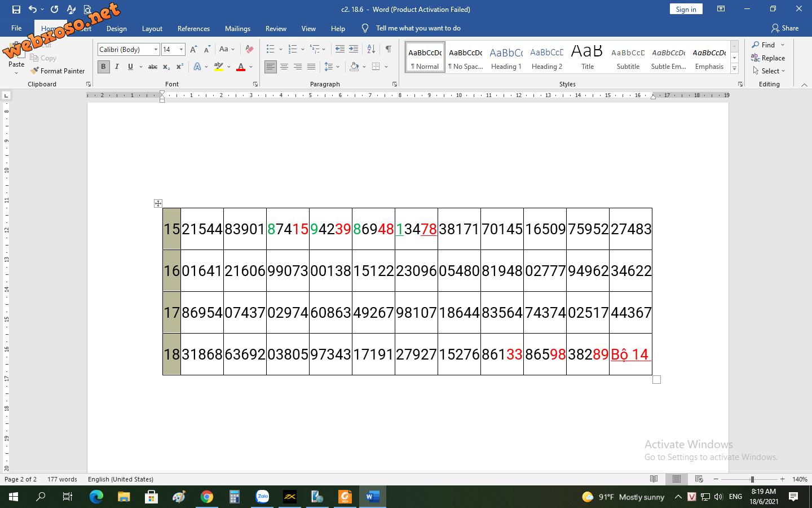
Task: Click the Sign in button
Action: pyautogui.click(x=686, y=9)
